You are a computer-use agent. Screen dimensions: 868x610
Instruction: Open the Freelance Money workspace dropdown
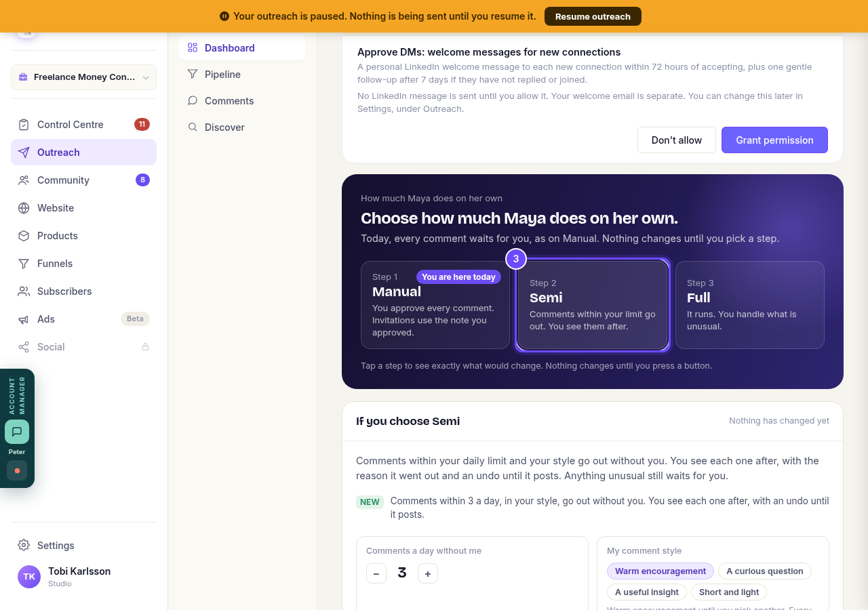[83, 77]
